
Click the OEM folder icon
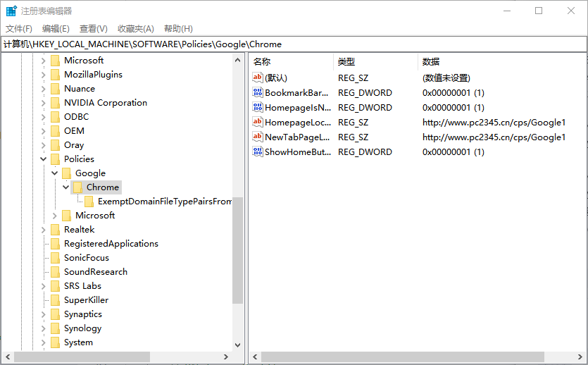[55, 131]
